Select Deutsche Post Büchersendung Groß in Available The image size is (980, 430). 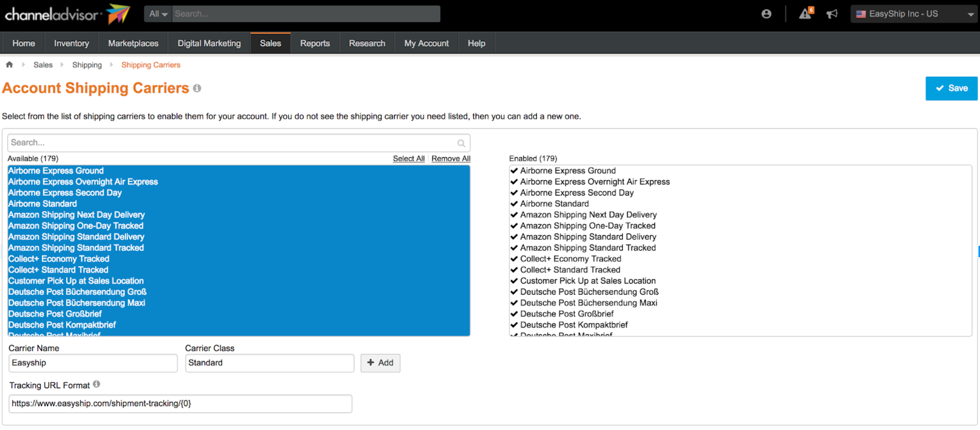pos(239,292)
